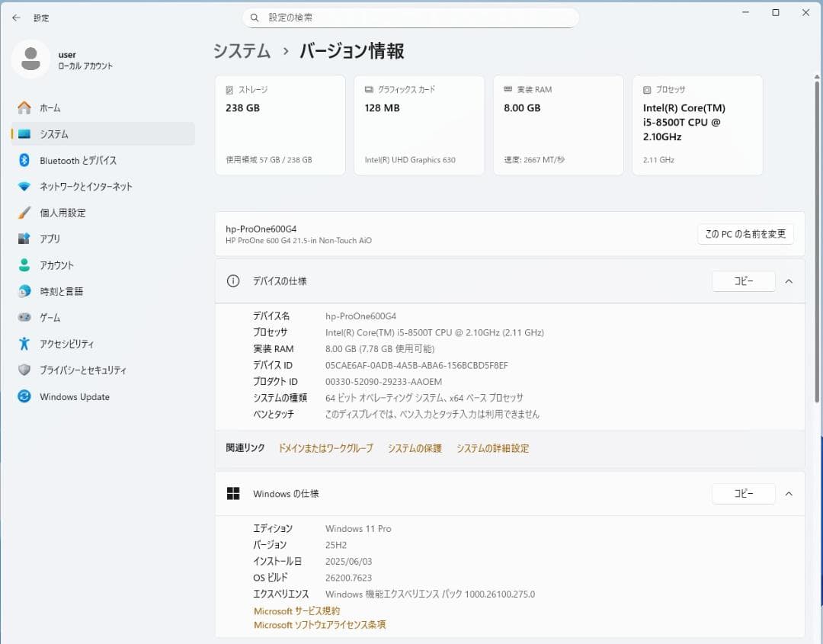Screen dimensions: 823x644
Task: Click 使用領域 57 GB / 238 GB text
Action: [x=269, y=159]
